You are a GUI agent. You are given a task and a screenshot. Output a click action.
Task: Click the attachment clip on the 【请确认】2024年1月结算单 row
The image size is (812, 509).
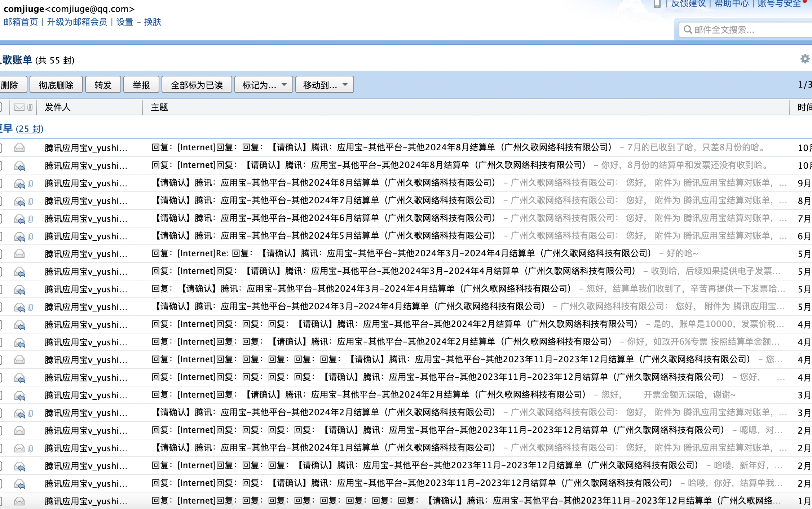pyautogui.click(x=31, y=448)
